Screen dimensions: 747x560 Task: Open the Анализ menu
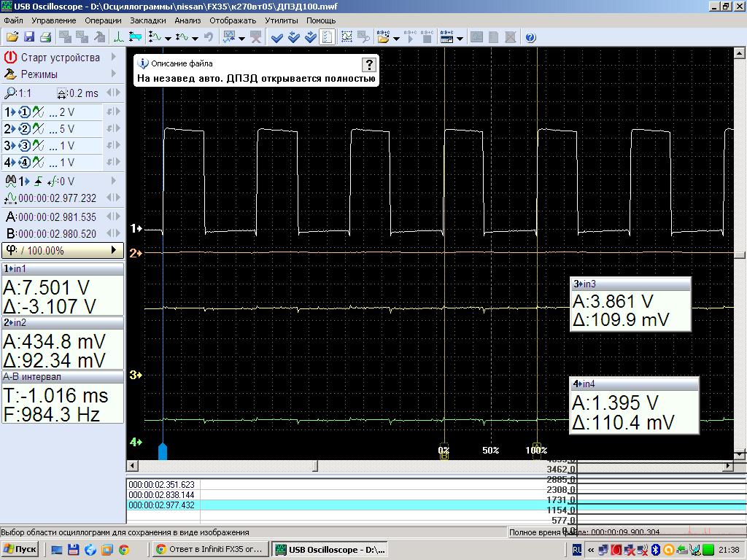(x=187, y=20)
